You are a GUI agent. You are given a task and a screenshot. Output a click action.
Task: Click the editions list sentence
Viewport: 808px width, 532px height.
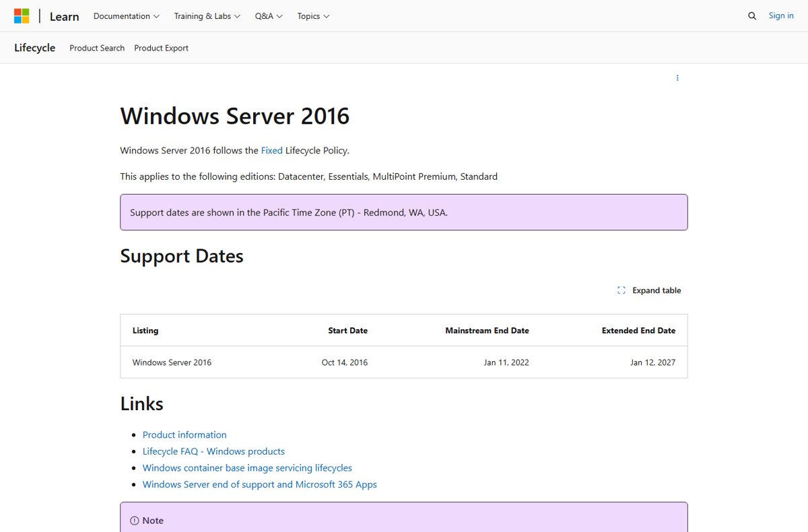point(309,176)
